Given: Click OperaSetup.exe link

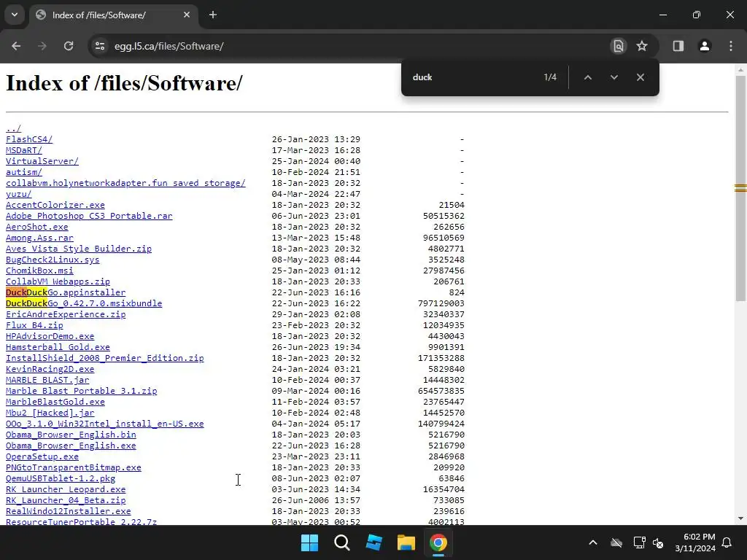Looking at the screenshot, I should tap(42, 457).
